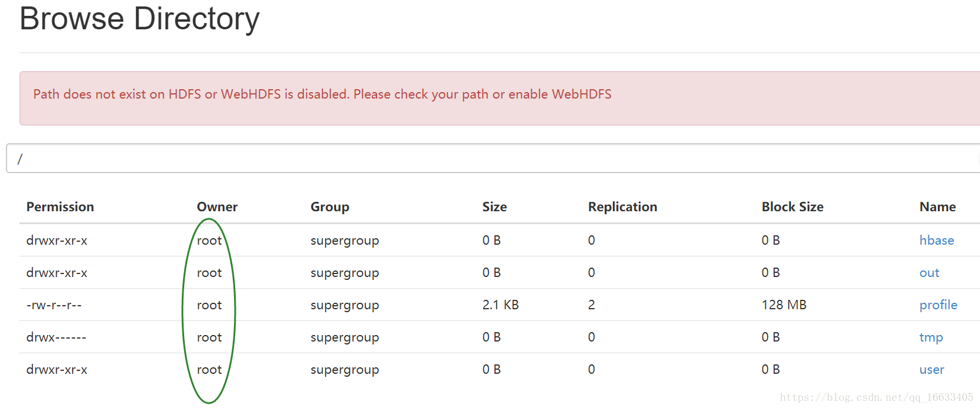Click the 128 MB block size cell
Image resolution: width=980 pixels, height=409 pixels.
[784, 305]
